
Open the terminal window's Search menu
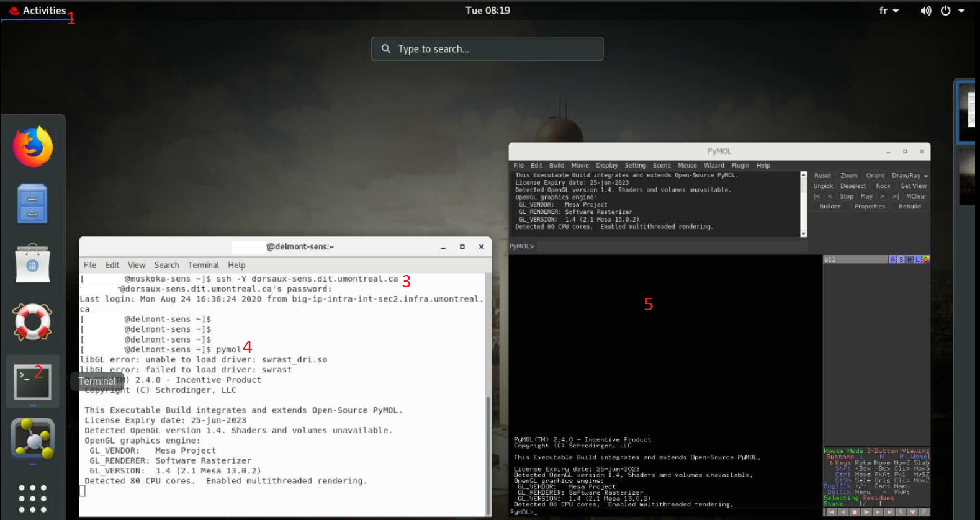pyautogui.click(x=166, y=265)
